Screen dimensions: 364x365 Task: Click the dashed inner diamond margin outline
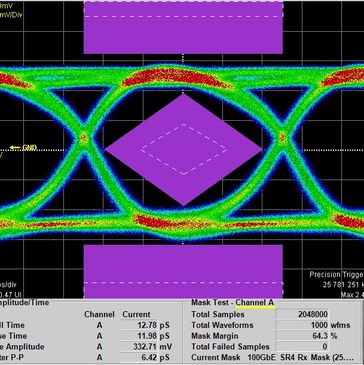coord(183,149)
